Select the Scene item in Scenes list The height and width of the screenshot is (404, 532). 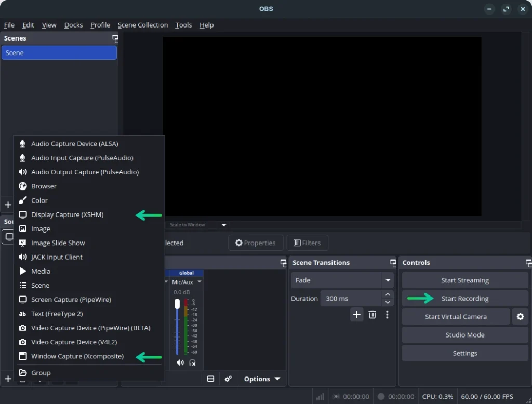click(x=59, y=53)
